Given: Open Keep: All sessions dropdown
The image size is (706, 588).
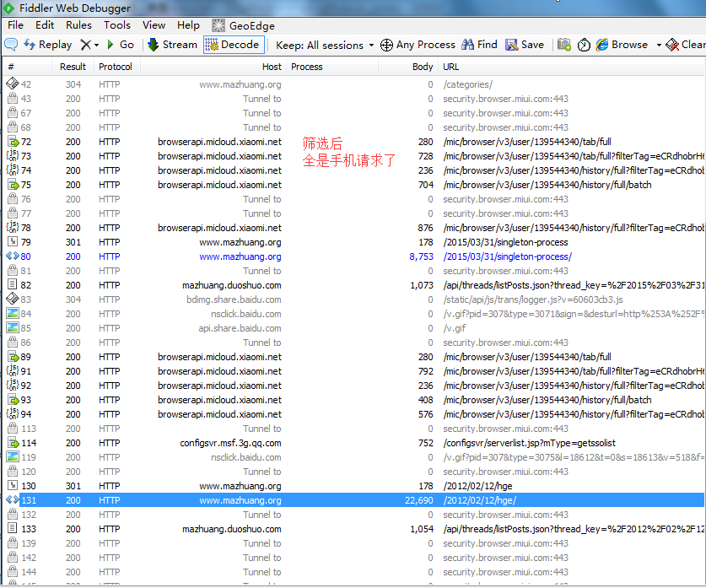Looking at the screenshot, I should coord(325,45).
